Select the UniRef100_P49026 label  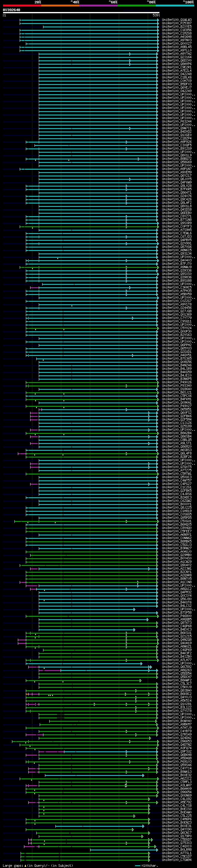177,382
